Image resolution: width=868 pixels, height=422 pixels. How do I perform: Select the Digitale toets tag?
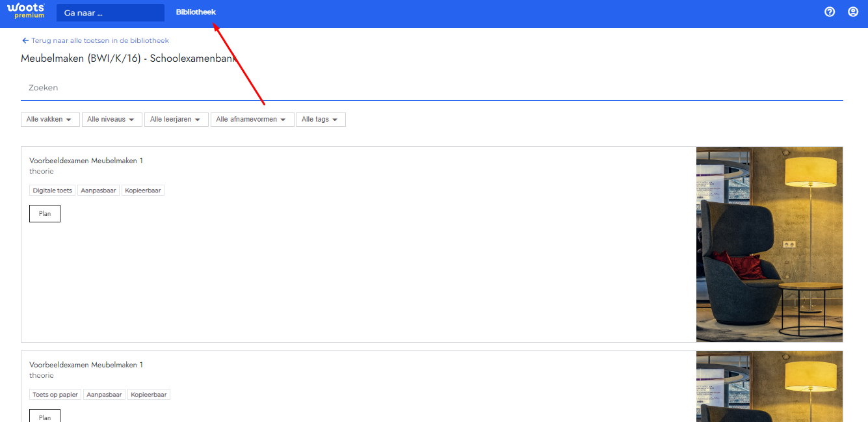coord(52,191)
